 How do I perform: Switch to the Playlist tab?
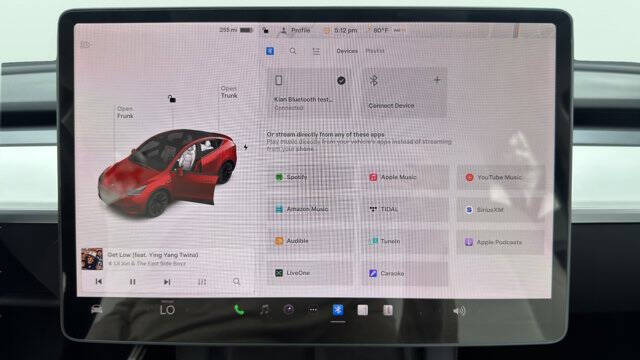[375, 51]
